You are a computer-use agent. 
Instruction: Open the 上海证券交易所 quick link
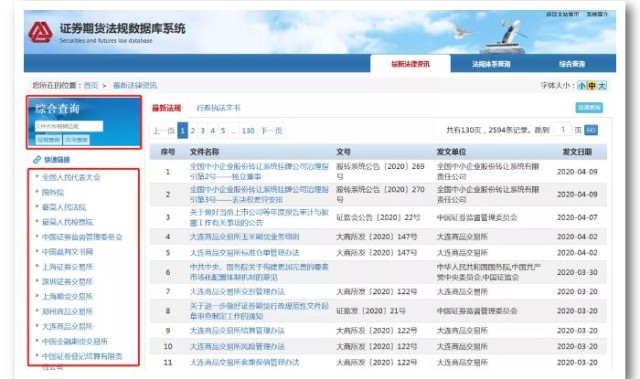68,267
